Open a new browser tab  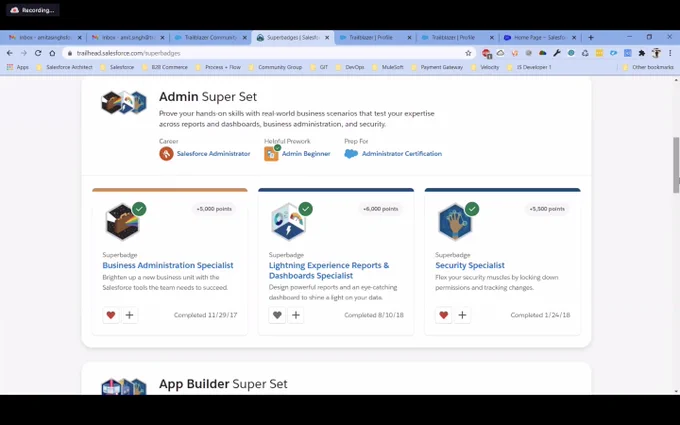tap(591, 38)
